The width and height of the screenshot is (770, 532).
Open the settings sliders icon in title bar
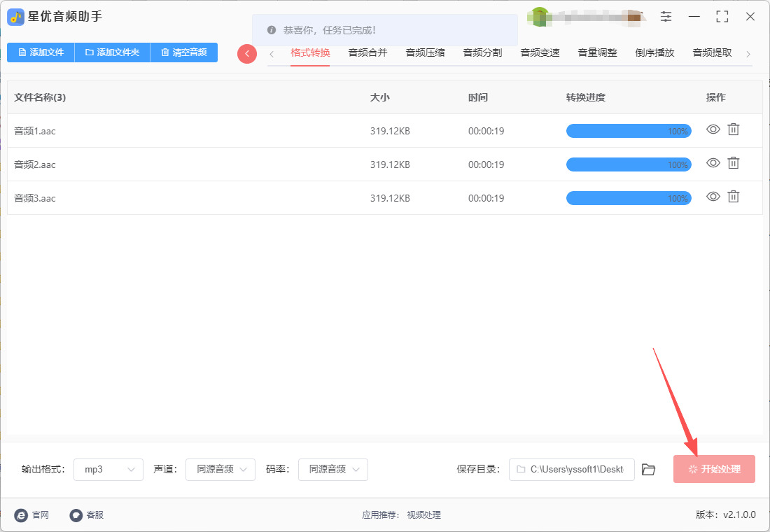coord(666,16)
